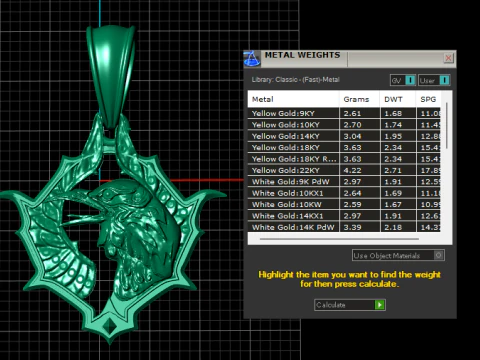
Task: Toggle Use Object Materials option
Action: tap(398, 256)
